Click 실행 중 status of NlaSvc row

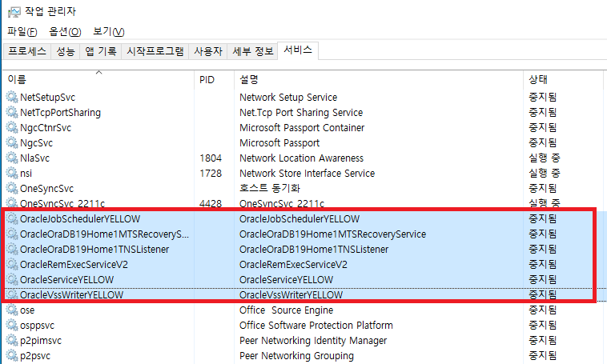(545, 158)
